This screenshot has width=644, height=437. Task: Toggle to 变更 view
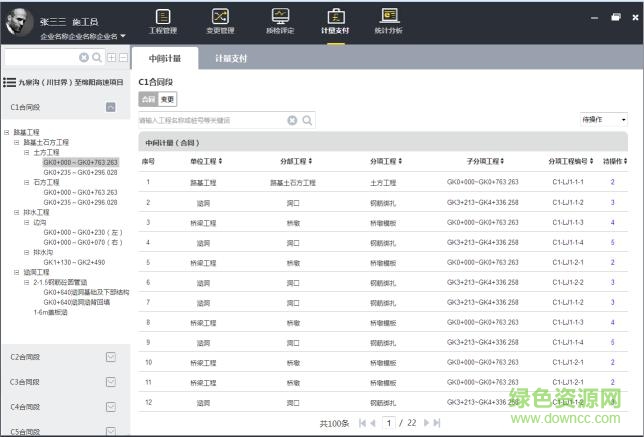pyautogui.click(x=168, y=100)
